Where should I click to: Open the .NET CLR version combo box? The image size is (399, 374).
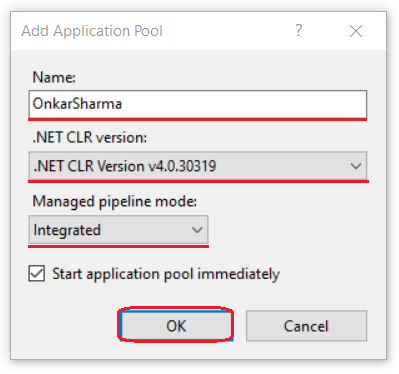198,166
